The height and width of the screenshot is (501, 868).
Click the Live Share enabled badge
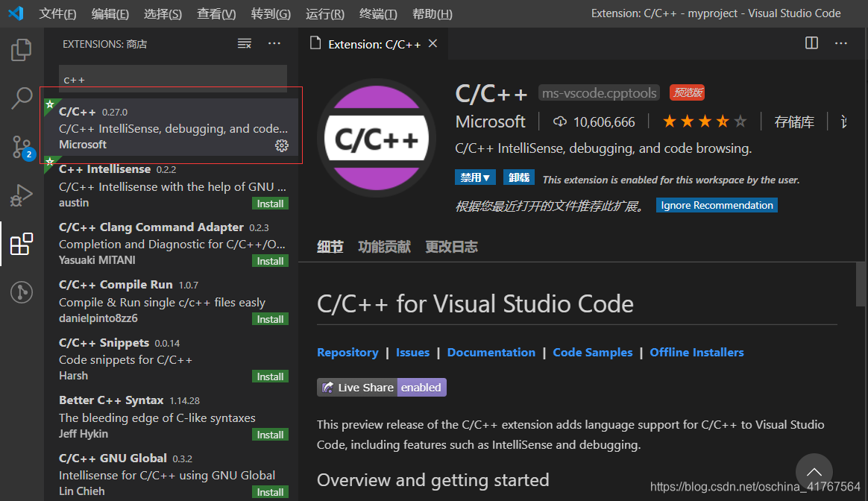click(381, 388)
